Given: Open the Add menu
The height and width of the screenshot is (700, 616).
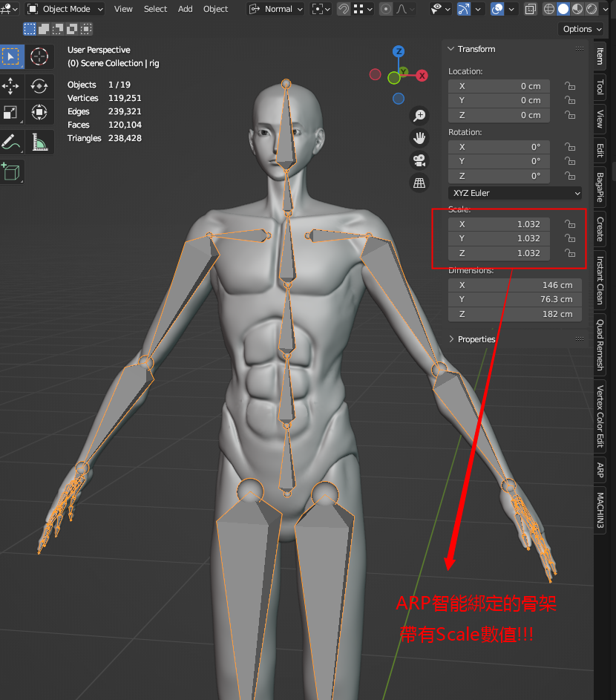Looking at the screenshot, I should (186, 9).
